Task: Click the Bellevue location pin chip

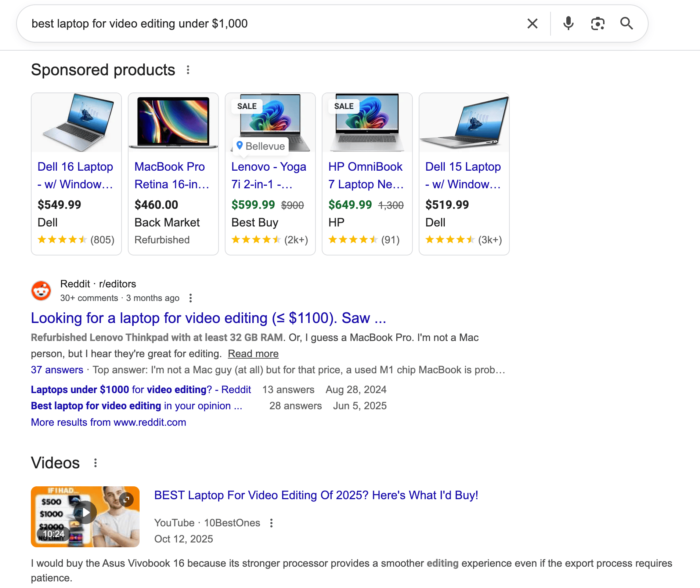Action: click(x=260, y=146)
